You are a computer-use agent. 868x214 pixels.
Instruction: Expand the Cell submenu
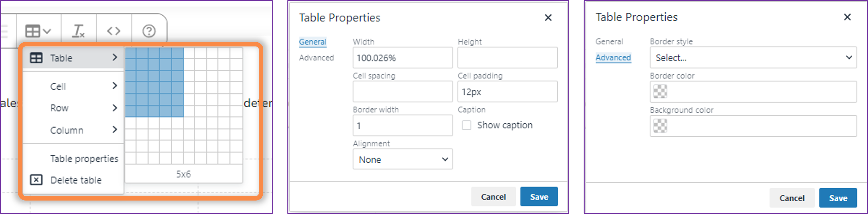(82, 86)
